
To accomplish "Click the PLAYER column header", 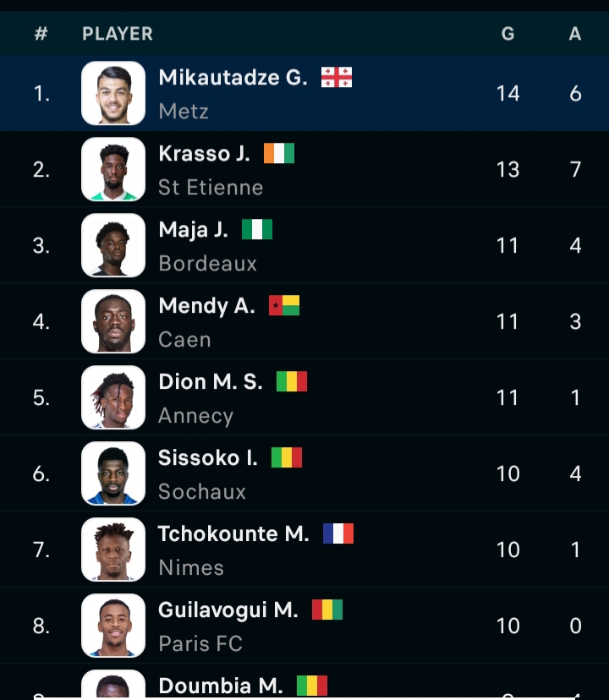I will click(118, 35).
